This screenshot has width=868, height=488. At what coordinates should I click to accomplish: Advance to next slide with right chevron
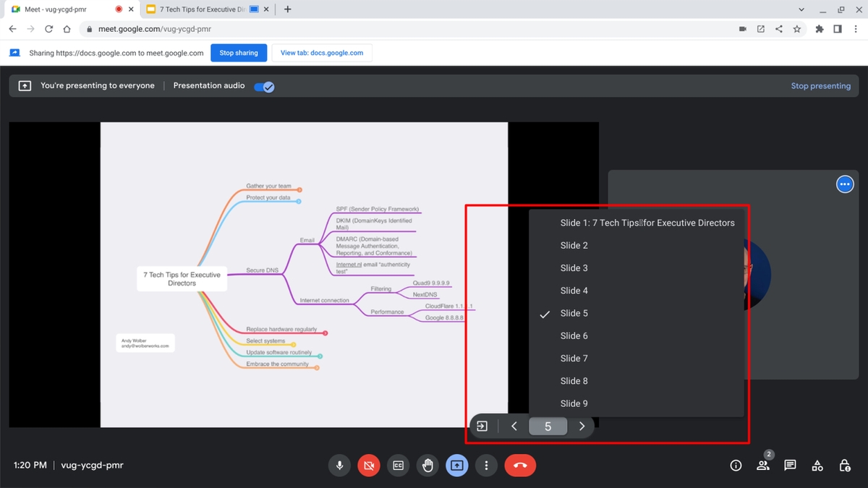point(582,426)
